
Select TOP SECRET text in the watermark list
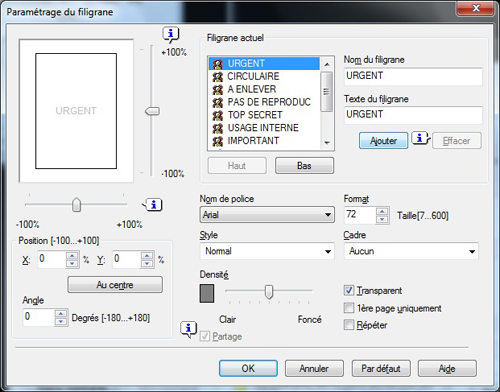[x=255, y=115]
